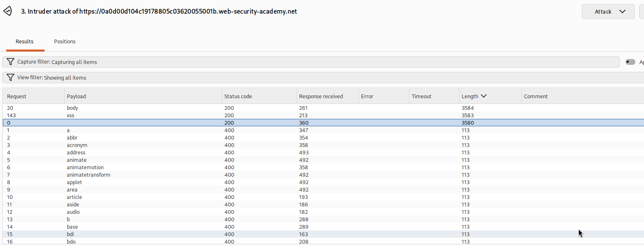Sort by the Response received column header

(x=328, y=96)
